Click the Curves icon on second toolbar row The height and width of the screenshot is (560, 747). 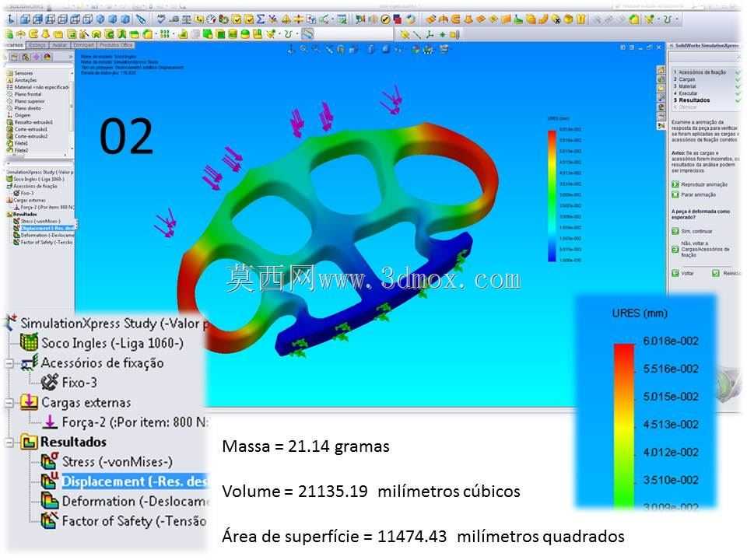click(288, 34)
